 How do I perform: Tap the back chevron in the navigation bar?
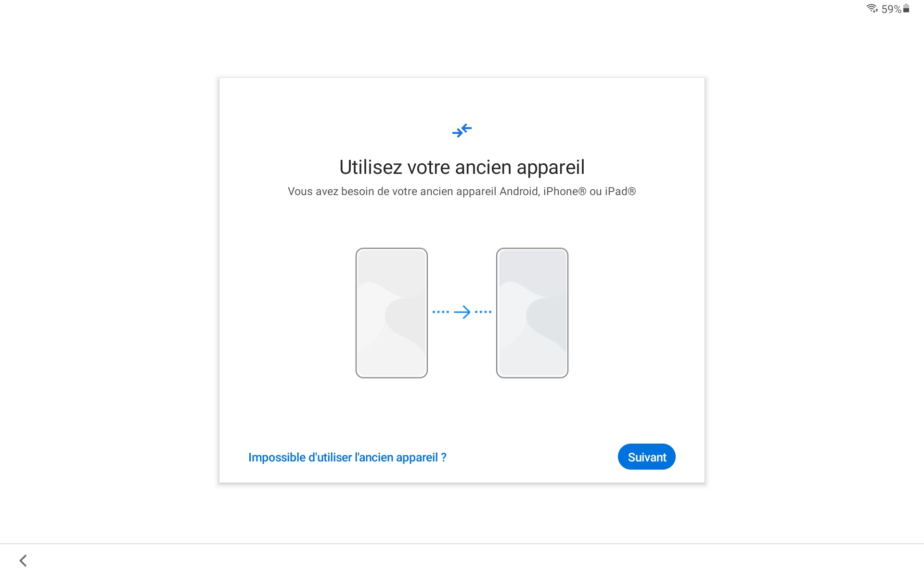click(x=23, y=560)
